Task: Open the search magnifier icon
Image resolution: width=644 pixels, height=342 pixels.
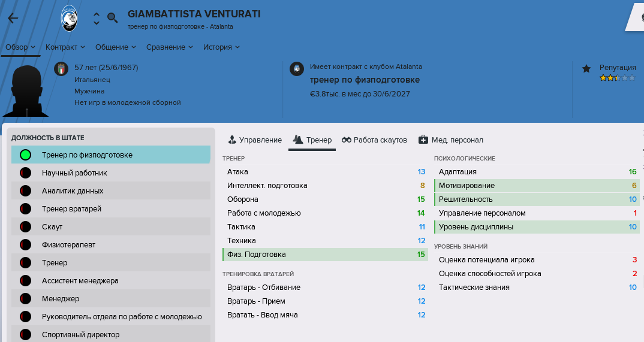Action: [112, 17]
